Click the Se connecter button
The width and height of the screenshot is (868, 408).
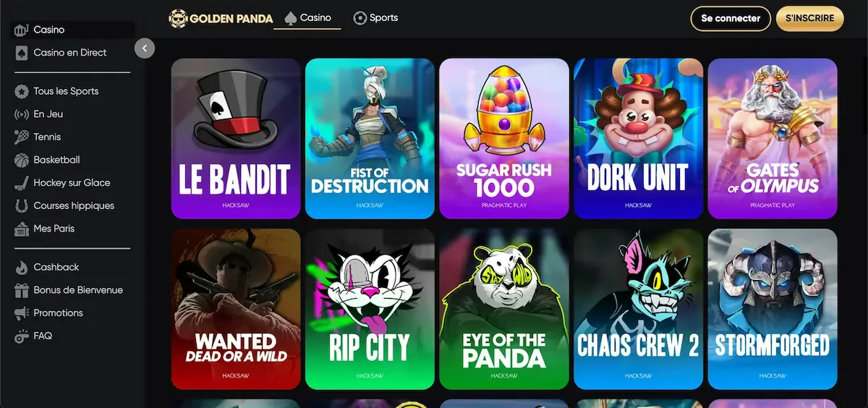coord(731,19)
